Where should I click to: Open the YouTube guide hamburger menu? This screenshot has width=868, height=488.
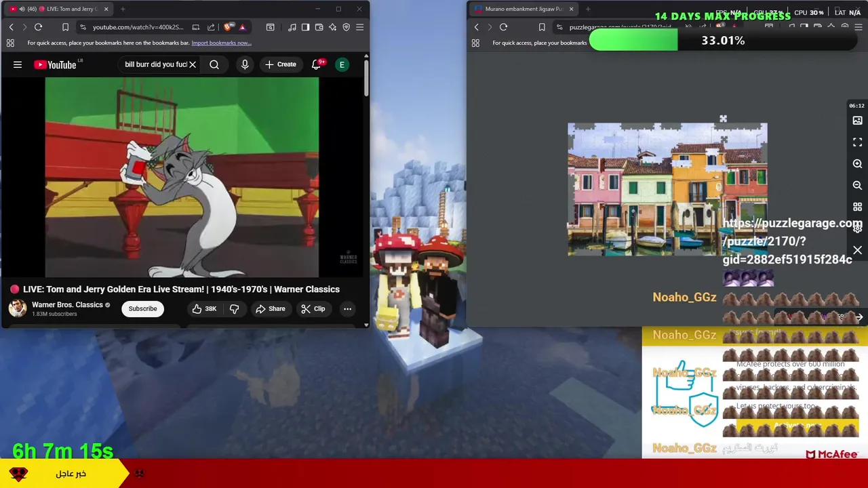point(18,64)
